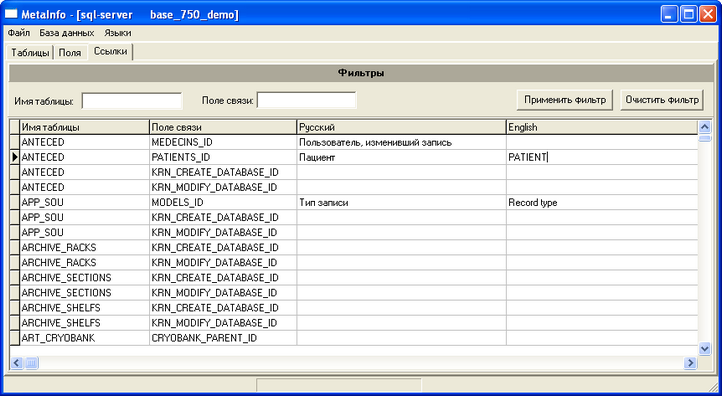Click the horizontal scrollbar right arrow
Viewport: 722px width, 396px height.
click(690, 363)
